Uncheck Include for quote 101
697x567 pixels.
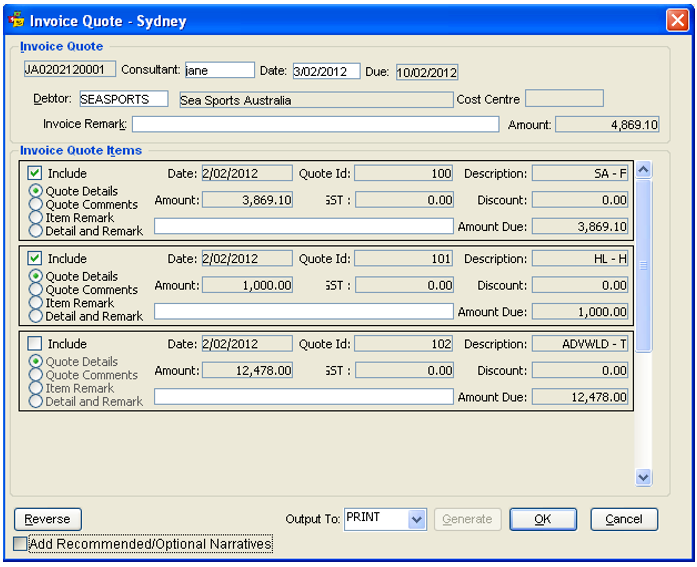pyautogui.click(x=35, y=258)
